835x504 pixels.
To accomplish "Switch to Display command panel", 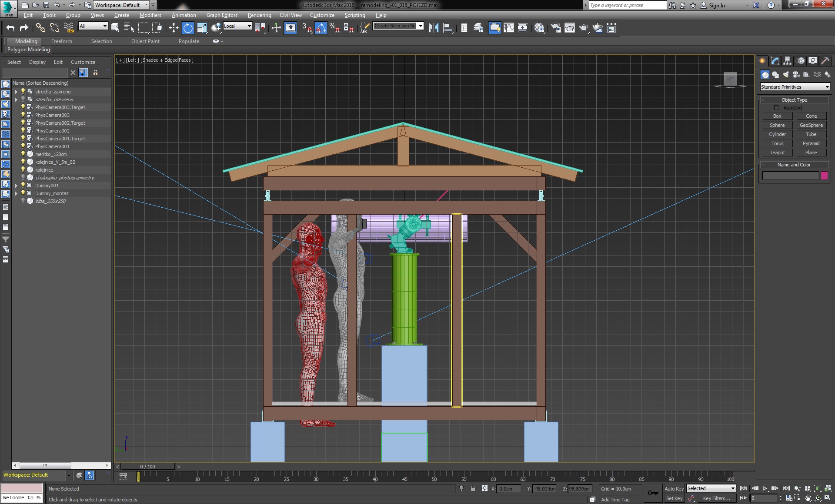I will 812,61.
